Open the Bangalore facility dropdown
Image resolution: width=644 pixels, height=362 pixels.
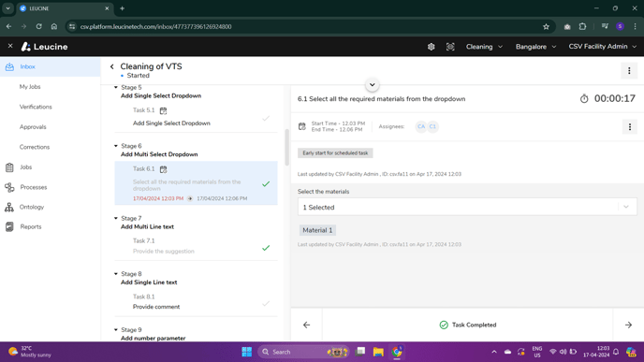(536, 47)
